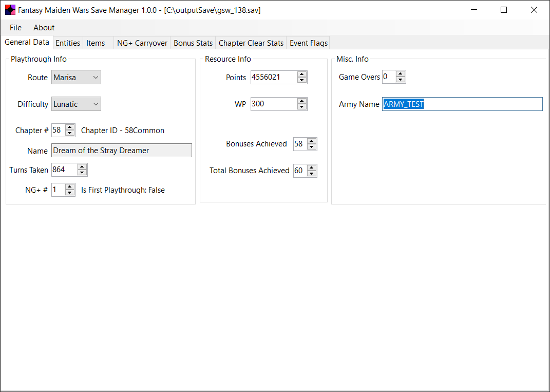Minimize the Save Manager window

click(474, 10)
